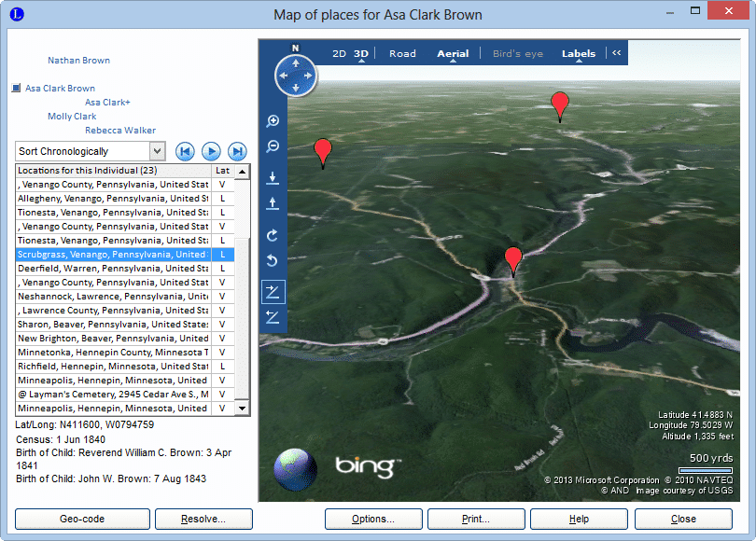
Task: Rotate the map view counterclockwise
Action: pos(273,260)
